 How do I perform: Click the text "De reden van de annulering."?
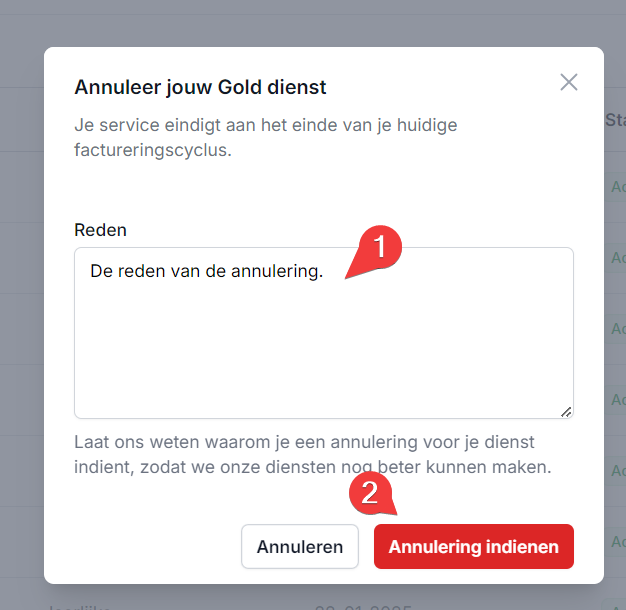click(x=206, y=272)
